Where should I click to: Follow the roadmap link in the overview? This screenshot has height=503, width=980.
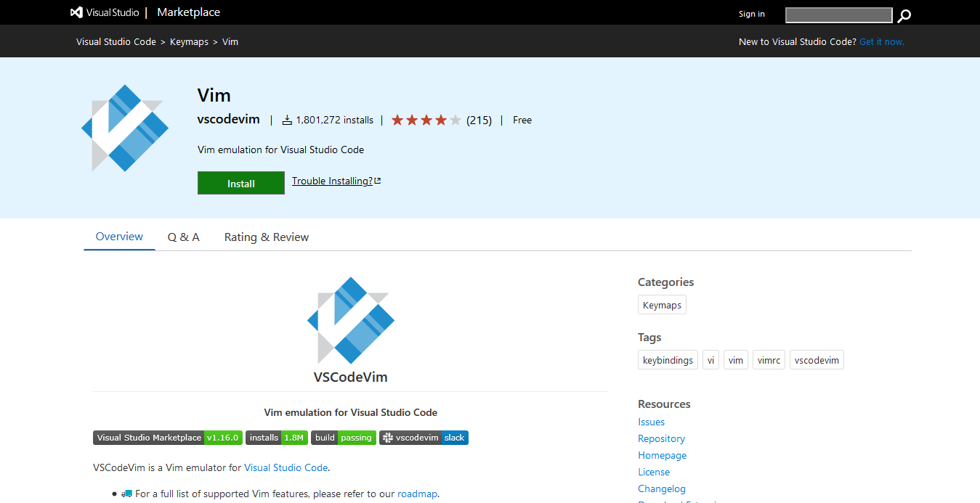pos(417,494)
